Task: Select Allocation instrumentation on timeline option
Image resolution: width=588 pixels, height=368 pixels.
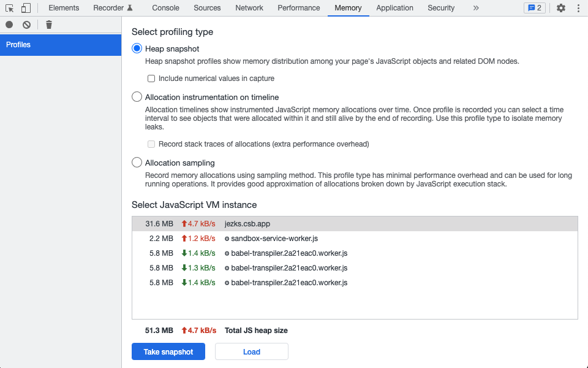Action: pyautogui.click(x=137, y=97)
